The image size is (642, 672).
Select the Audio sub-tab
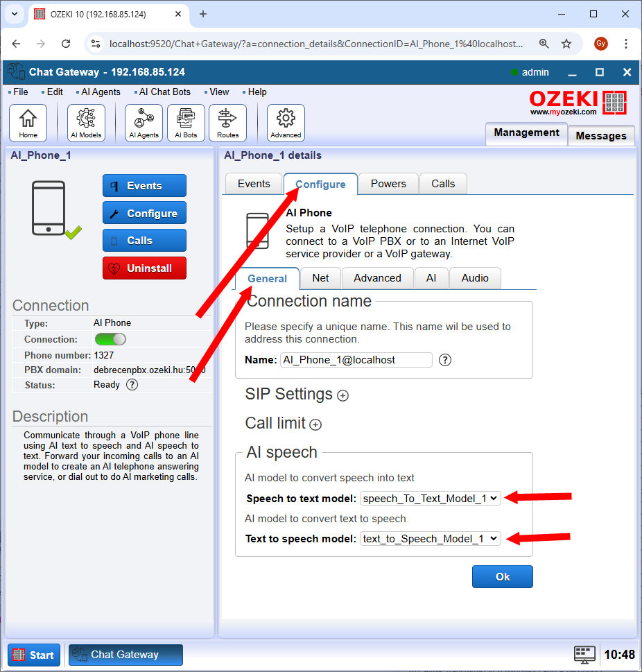click(x=475, y=278)
